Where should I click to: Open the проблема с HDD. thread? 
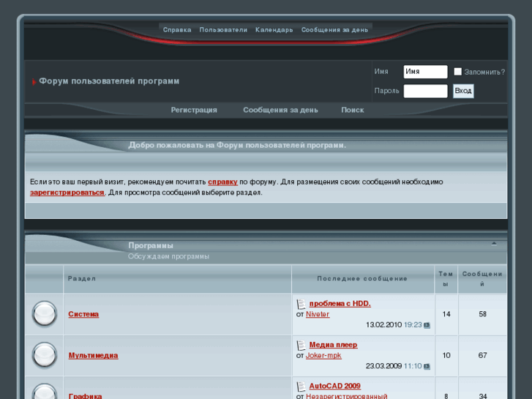pyautogui.click(x=340, y=304)
